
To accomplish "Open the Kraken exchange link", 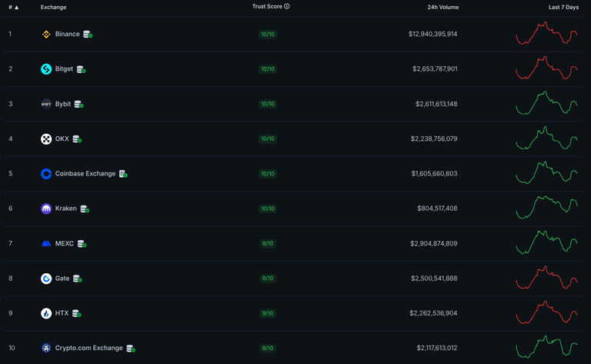I will (65, 209).
